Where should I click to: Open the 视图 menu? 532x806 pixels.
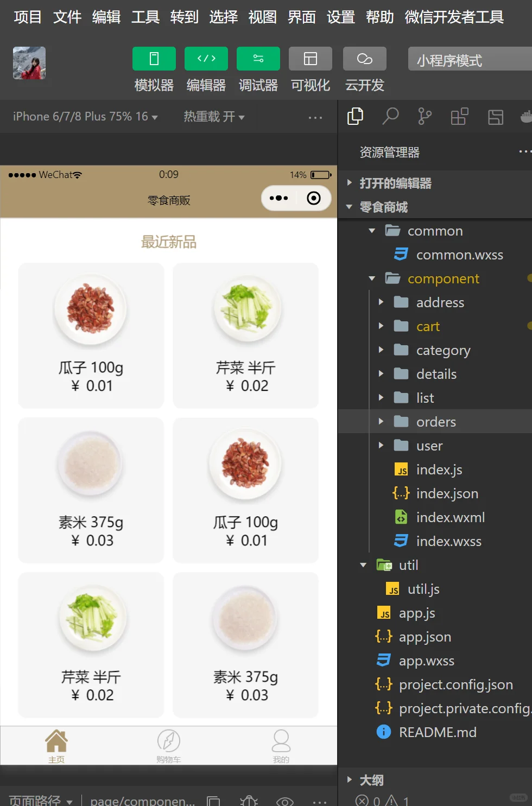coord(263,17)
